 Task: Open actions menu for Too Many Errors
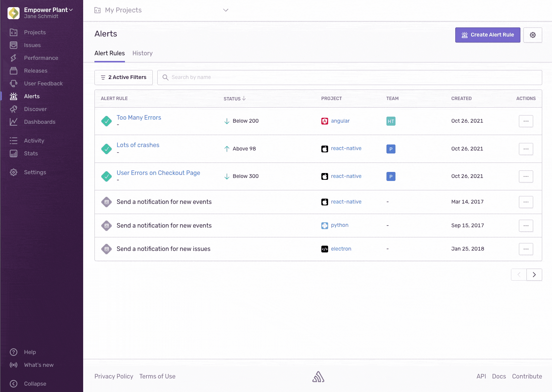(x=526, y=121)
